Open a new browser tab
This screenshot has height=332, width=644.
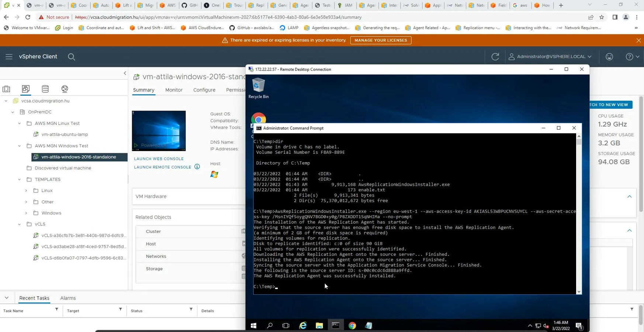(x=561, y=5)
